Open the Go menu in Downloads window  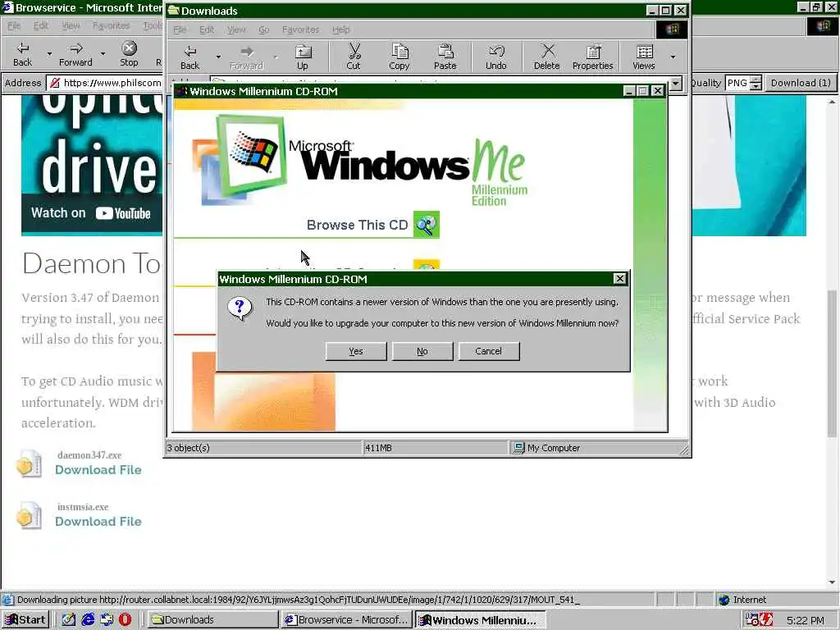[264, 30]
